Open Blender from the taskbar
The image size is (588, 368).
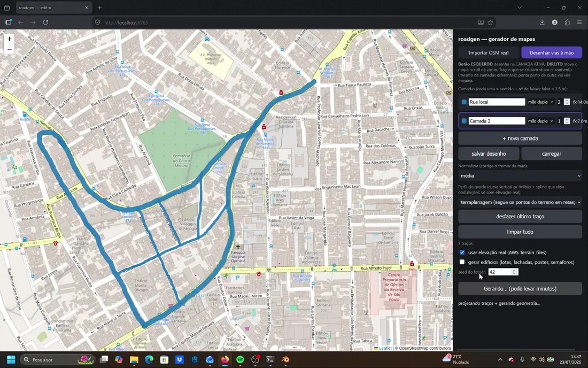[285, 359]
